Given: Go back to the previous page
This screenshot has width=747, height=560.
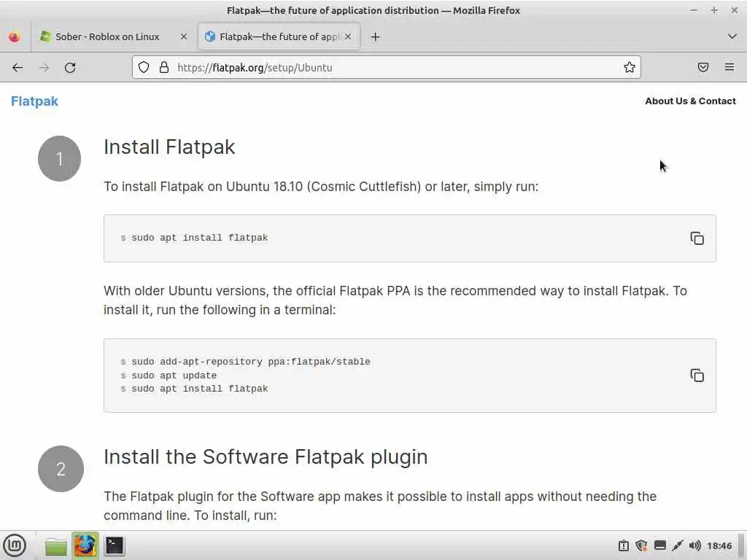Looking at the screenshot, I should [x=18, y=68].
